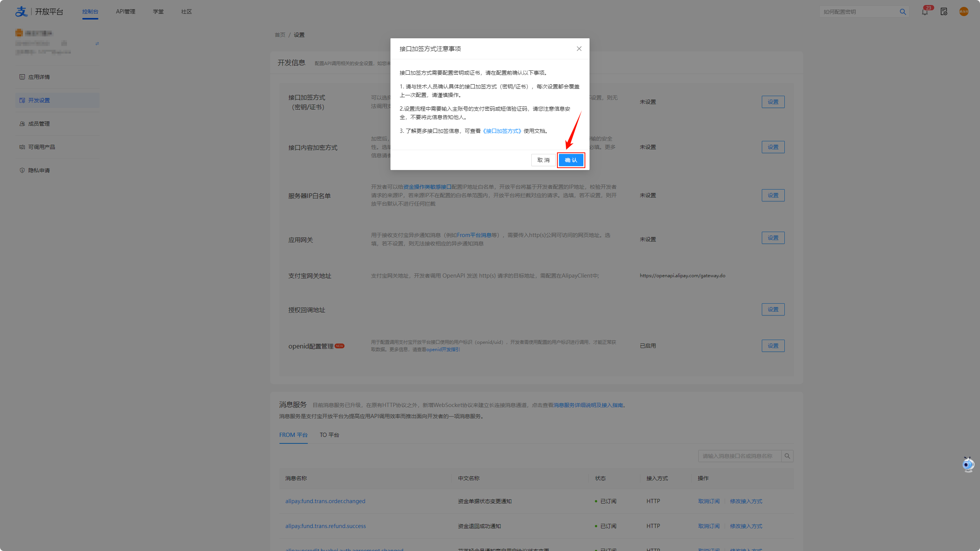Select 应用详情 in the sidebar
Screen dimensions: 980x551
39,77
